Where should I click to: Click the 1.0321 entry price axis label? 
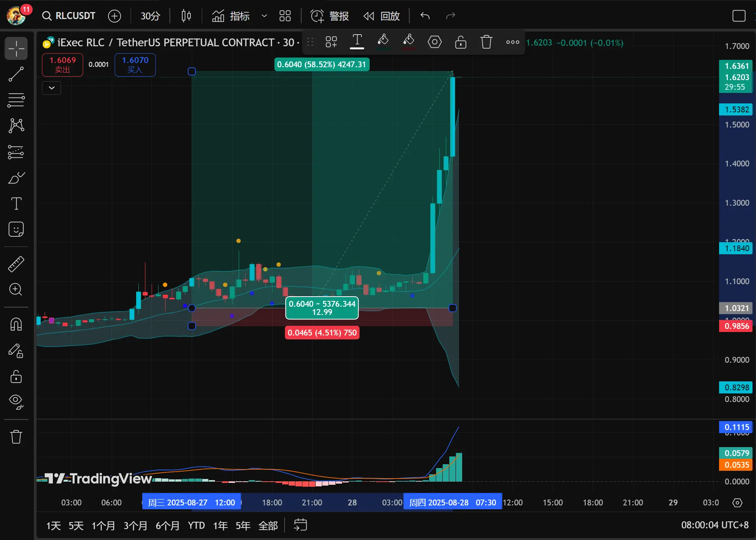[736, 308]
